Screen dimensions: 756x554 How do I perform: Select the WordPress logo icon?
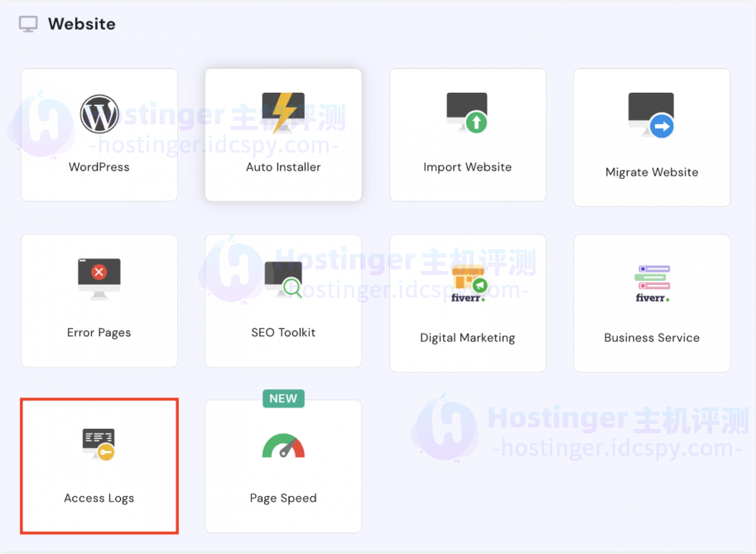click(x=99, y=115)
